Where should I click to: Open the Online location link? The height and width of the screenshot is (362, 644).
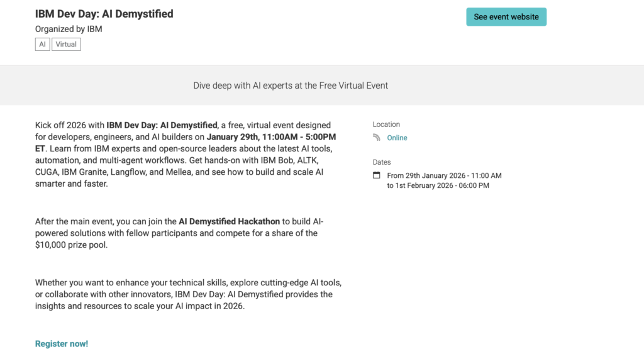pyautogui.click(x=397, y=138)
